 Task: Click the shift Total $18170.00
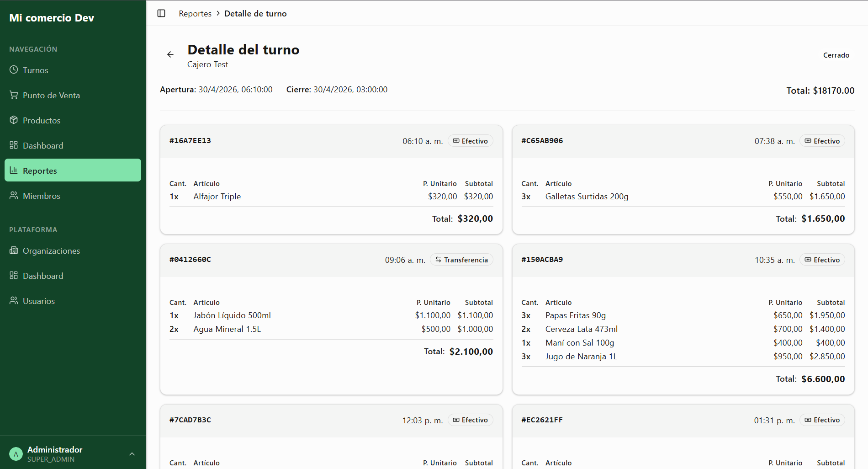click(820, 91)
